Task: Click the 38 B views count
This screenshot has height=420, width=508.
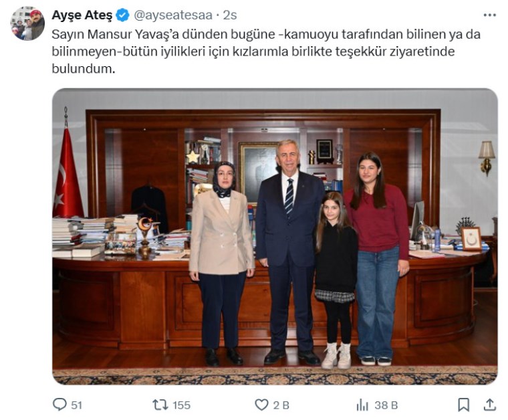Action: click(386, 405)
